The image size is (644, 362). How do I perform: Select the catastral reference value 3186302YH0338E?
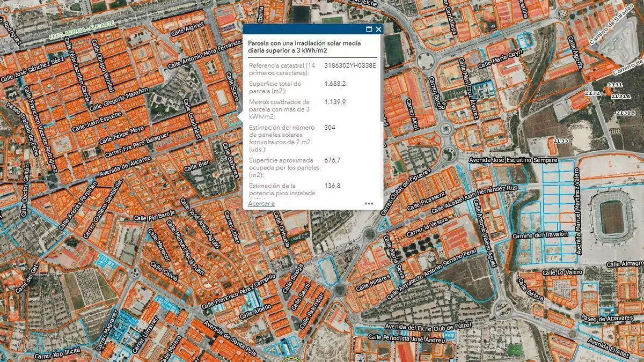click(350, 65)
